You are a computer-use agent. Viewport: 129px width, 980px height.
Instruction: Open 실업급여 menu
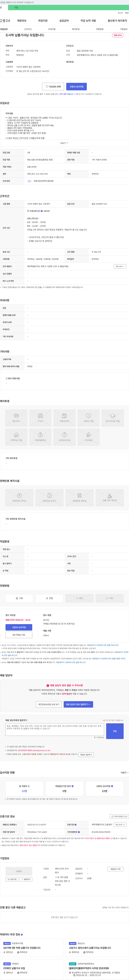pos(64,21)
